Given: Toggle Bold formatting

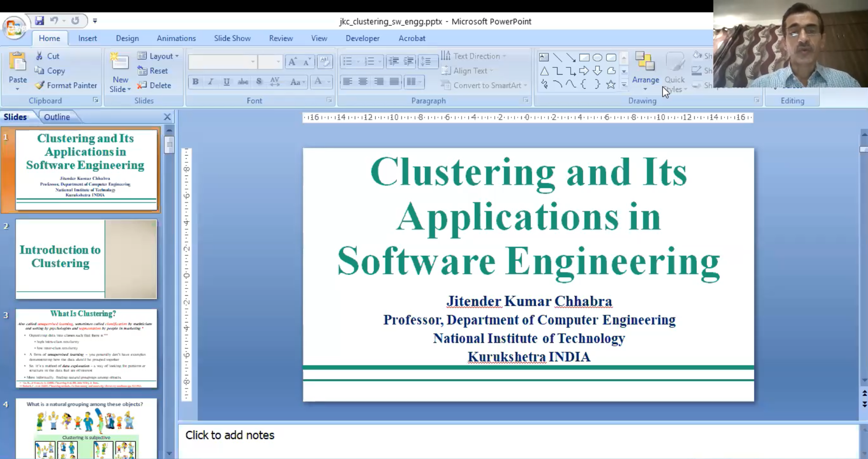Looking at the screenshot, I should click(x=196, y=82).
